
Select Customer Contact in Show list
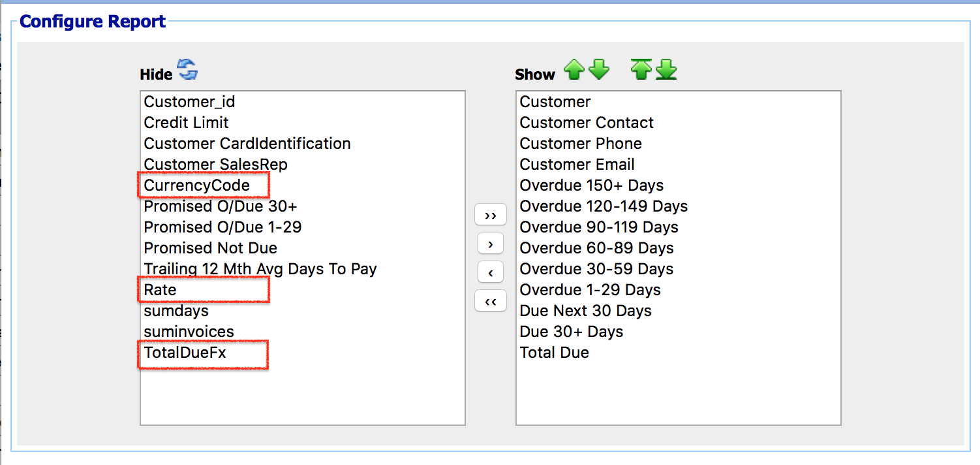coord(679,123)
